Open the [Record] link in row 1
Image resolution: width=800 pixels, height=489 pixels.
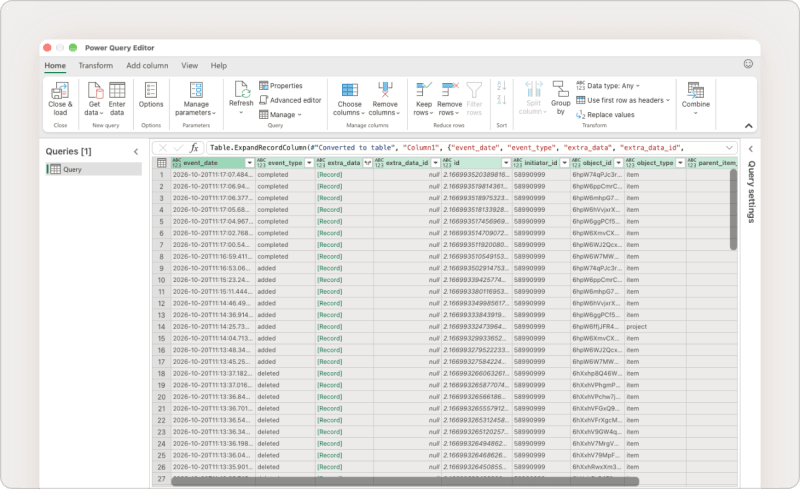point(330,175)
